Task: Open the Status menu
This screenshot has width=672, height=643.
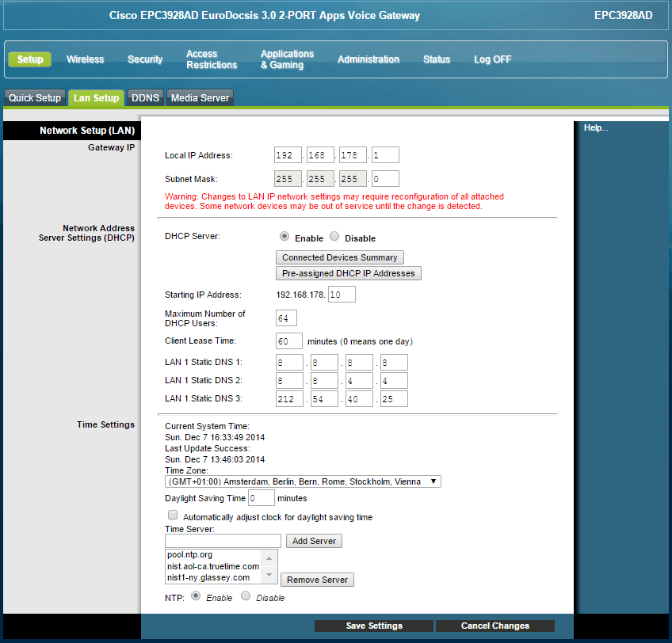Action: point(437,59)
